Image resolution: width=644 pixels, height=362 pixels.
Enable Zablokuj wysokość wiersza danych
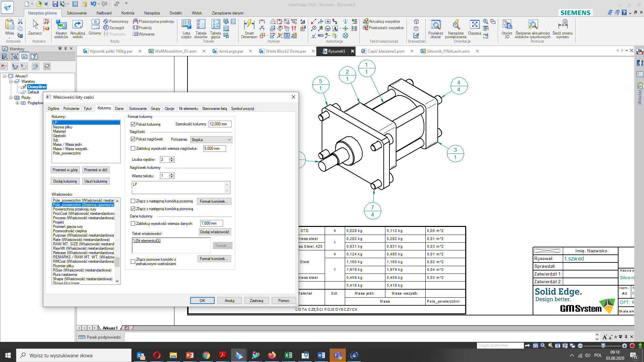[133, 224]
